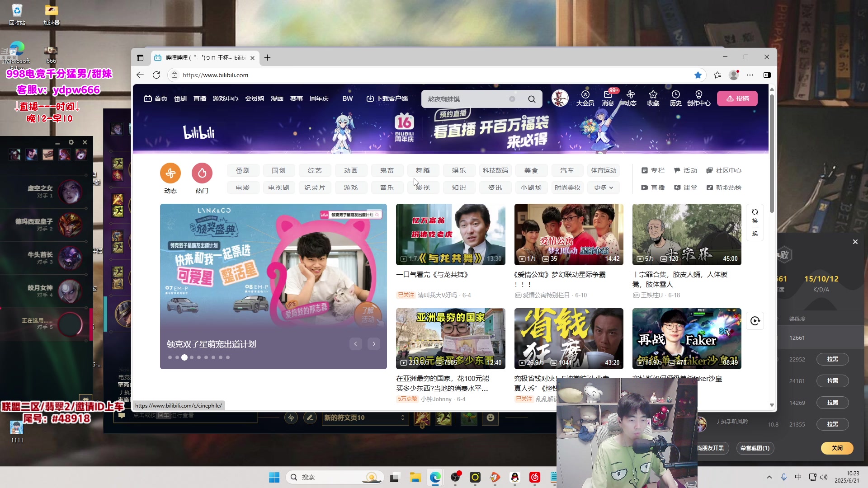Go back in the browser
This screenshot has height=488, width=868.
[140, 75]
